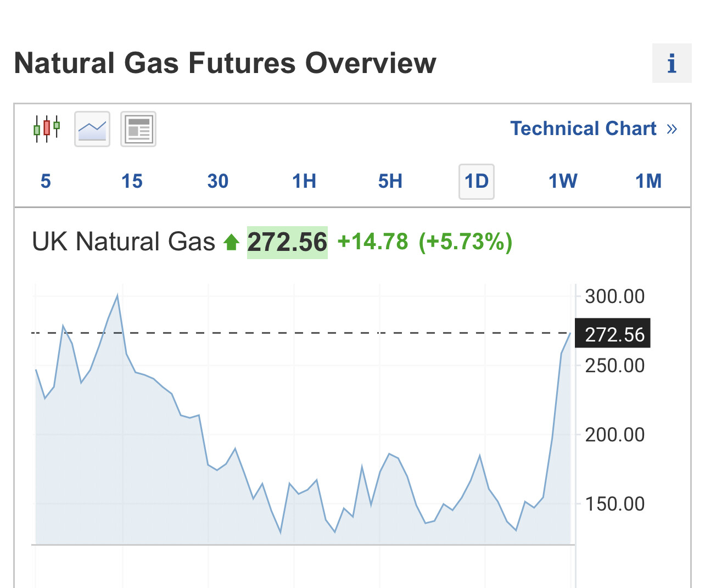This screenshot has width=705, height=588.
Task: Select the 5 minute timeframe
Action: click(46, 181)
